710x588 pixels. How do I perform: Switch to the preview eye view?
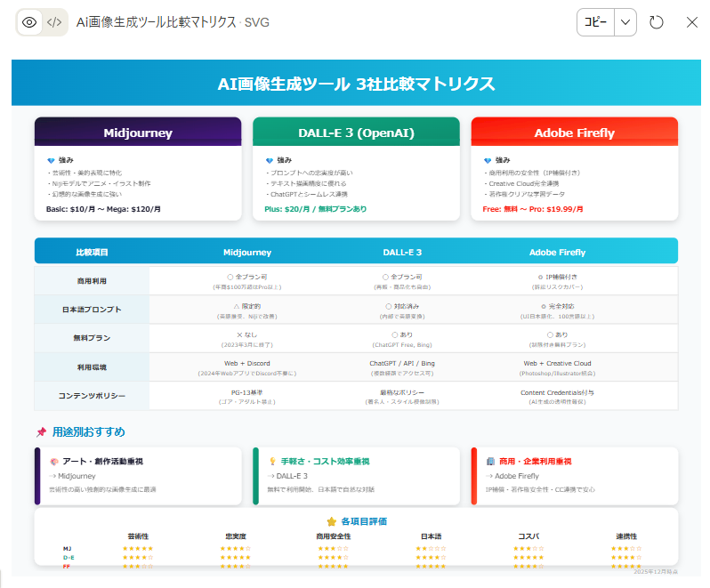click(x=29, y=22)
